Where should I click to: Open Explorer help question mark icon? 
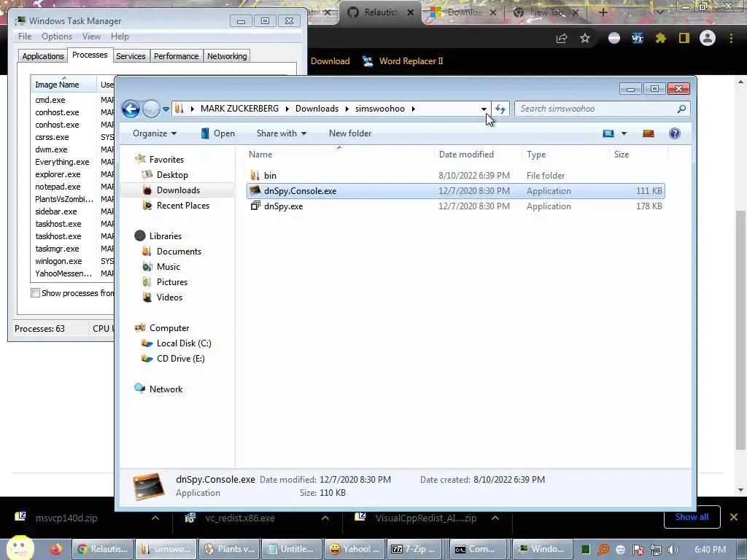(675, 133)
